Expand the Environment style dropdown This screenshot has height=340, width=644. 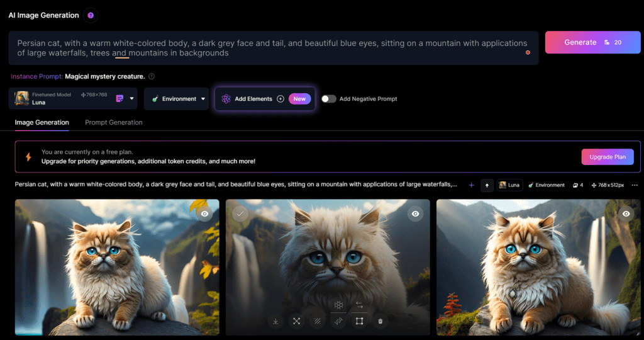tap(177, 99)
